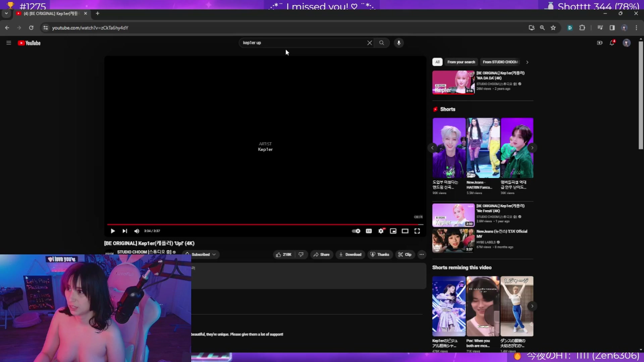Open more actions three-dot menu
This screenshot has height=362, width=644.
[422, 255]
